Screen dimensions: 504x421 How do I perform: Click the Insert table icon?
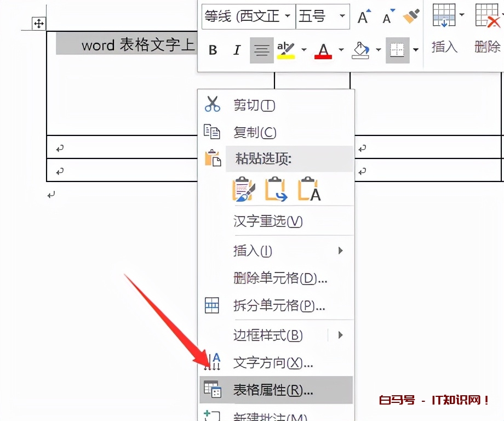pyautogui.click(x=443, y=15)
